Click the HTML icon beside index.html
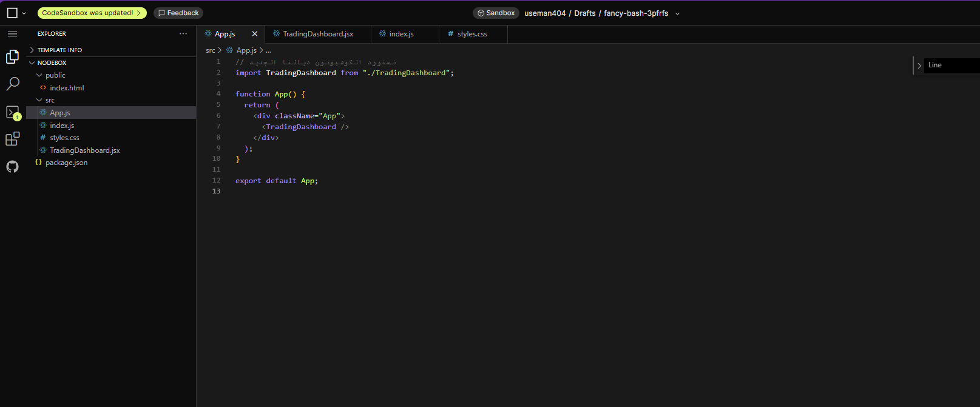Screen dimensions: 980x407 click(x=43, y=88)
